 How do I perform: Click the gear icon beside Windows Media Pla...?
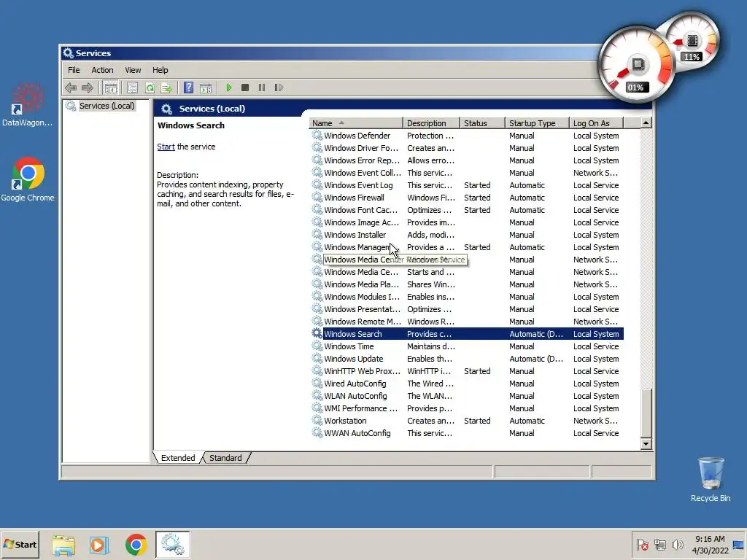point(317,284)
